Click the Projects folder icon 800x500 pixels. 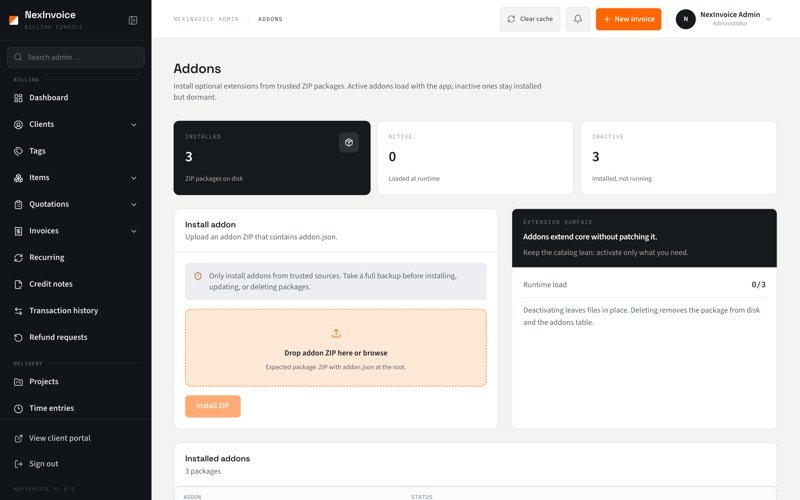point(18,382)
